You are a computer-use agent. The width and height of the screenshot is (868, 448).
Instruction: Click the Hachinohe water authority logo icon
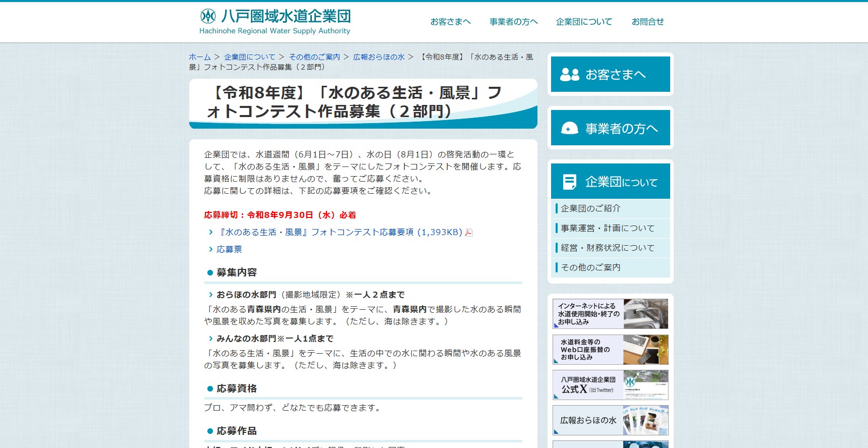pyautogui.click(x=208, y=16)
